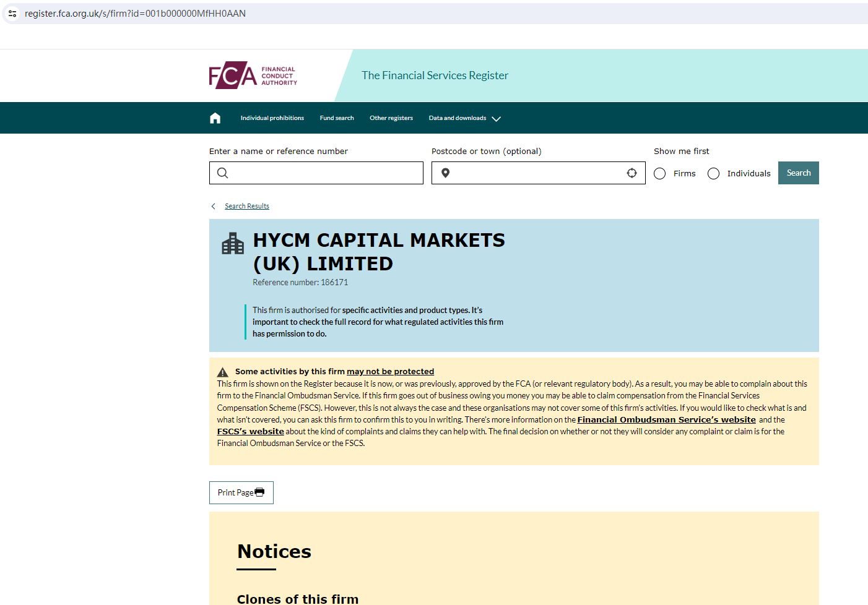This screenshot has width=868, height=605.
Task: Click the location pin icon
Action: tap(445, 173)
